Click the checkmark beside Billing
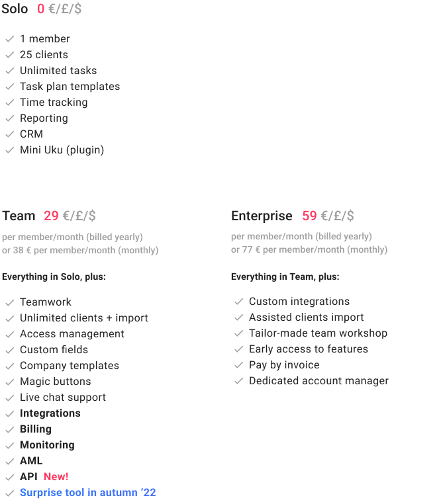 10,429
